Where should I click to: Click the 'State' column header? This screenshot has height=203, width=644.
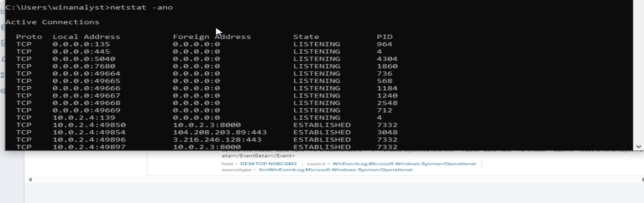click(306, 37)
